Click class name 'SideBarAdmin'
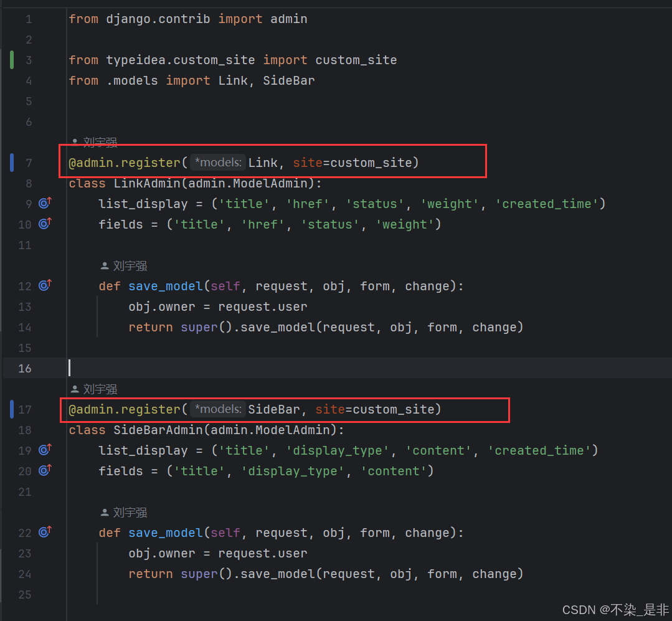Viewport: 672px width, 621px height. coord(158,430)
